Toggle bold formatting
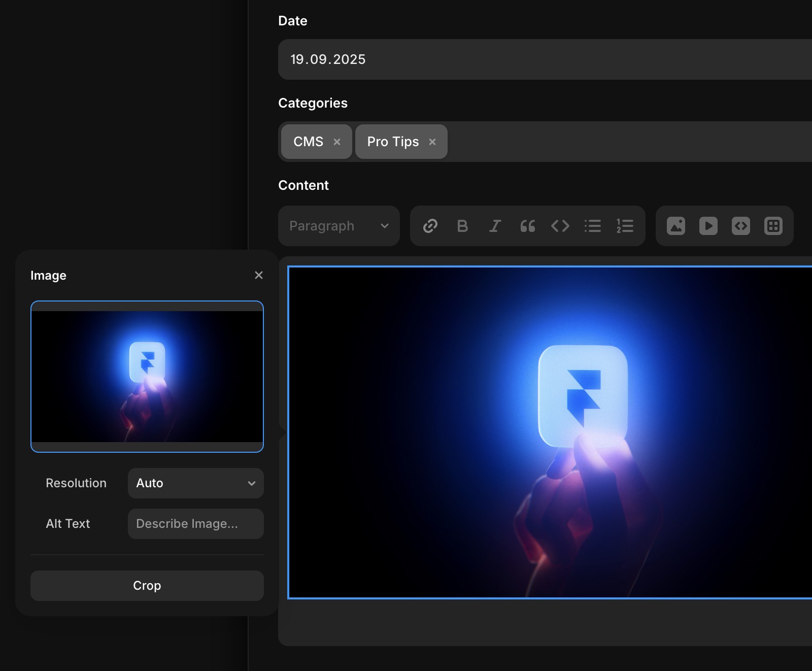 click(x=462, y=226)
